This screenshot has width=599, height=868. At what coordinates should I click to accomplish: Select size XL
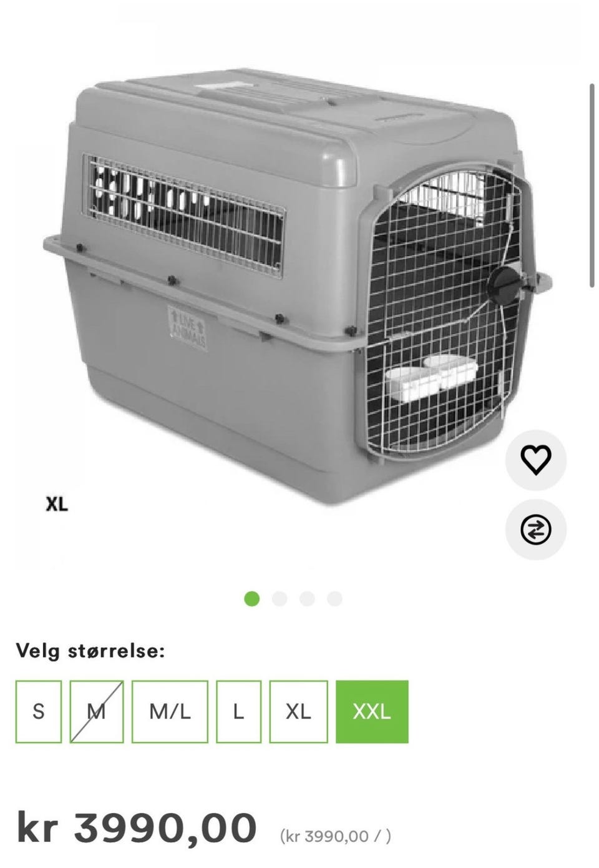[298, 712]
